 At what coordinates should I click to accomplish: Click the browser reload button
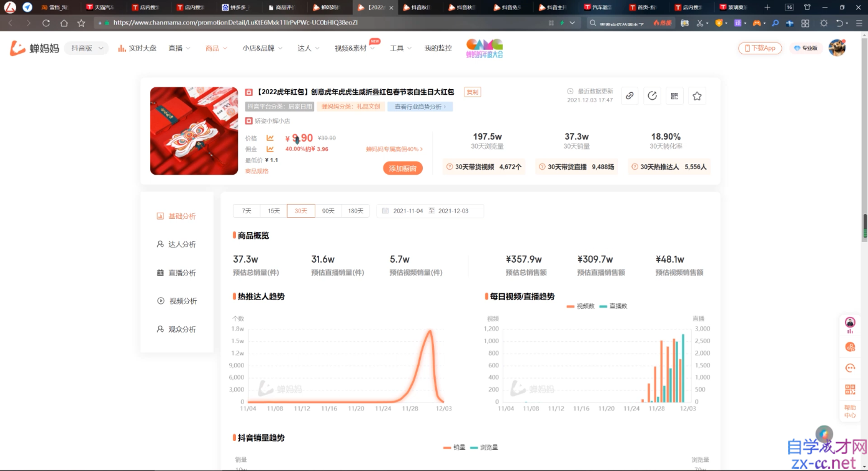click(46, 22)
